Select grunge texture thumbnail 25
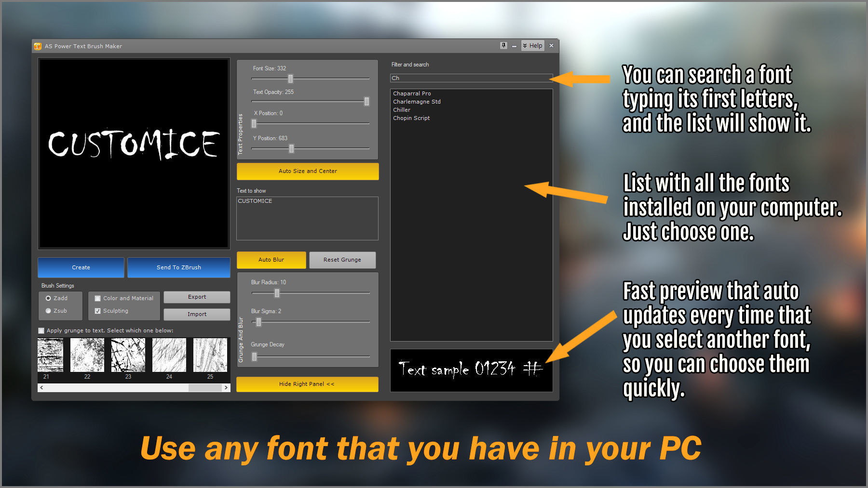 pyautogui.click(x=210, y=355)
